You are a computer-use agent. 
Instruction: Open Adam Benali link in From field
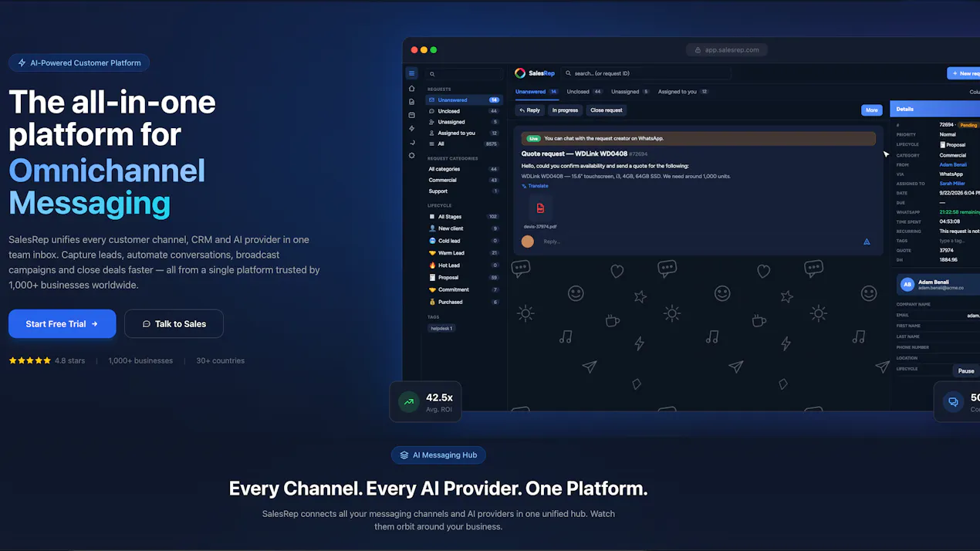(x=952, y=164)
